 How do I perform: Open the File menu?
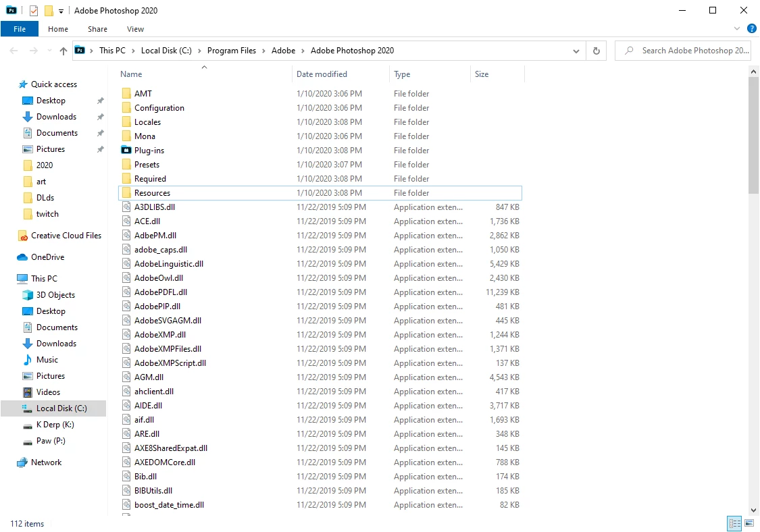[20, 29]
